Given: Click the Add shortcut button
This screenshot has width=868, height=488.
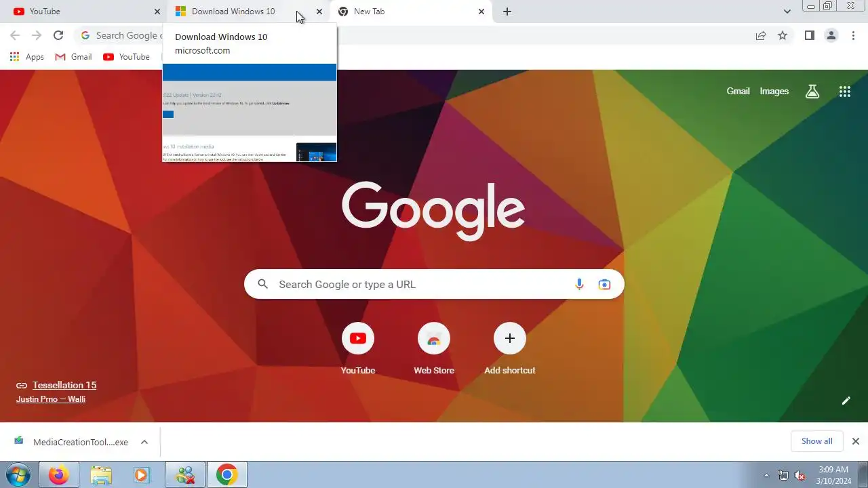Looking at the screenshot, I should (510, 348).
